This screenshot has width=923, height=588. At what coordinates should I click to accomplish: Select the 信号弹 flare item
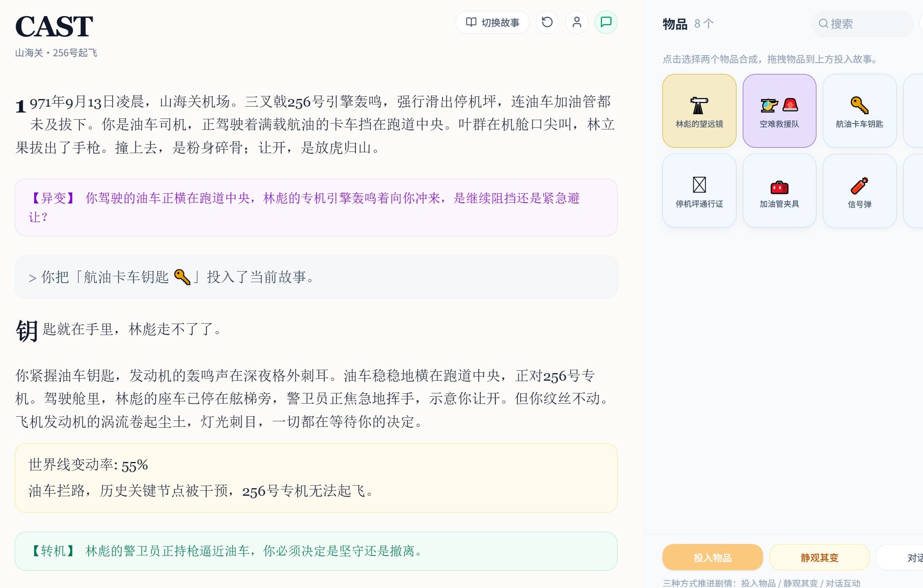[x=859, y=191]
